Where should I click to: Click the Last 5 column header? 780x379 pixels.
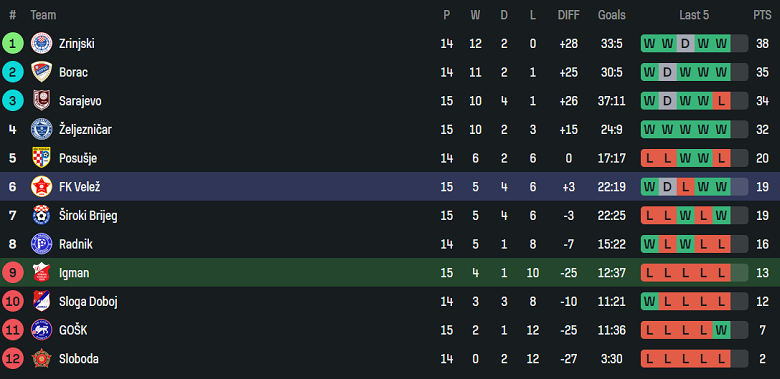coord(694,15)
